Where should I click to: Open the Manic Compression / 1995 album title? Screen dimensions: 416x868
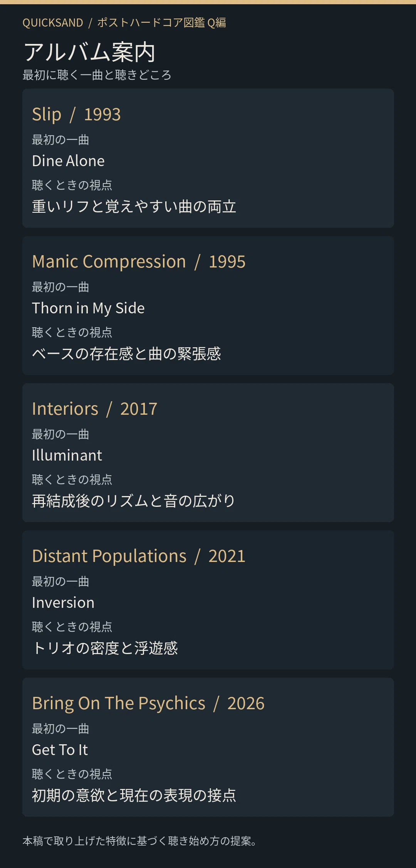click(x=139, y=262)
